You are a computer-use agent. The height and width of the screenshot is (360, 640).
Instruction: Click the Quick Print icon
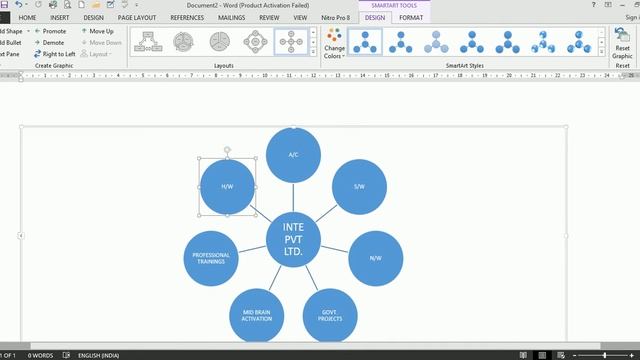[x=53, y=5]
